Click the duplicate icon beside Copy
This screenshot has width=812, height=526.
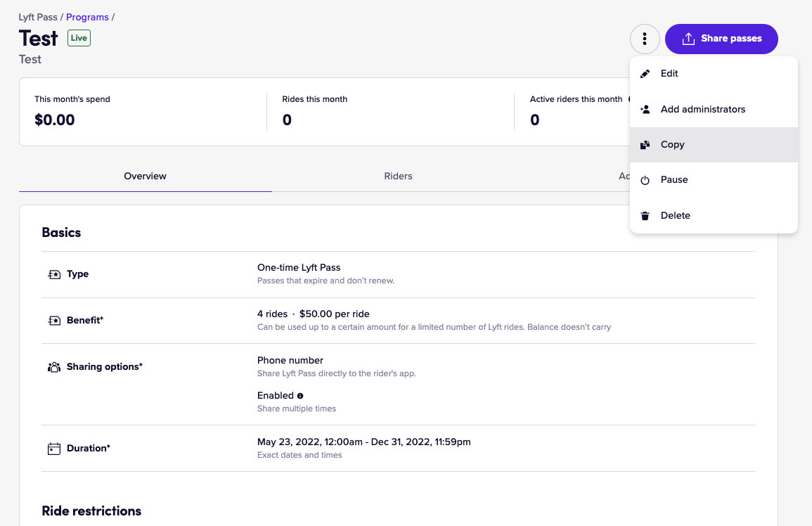[645, 145]
